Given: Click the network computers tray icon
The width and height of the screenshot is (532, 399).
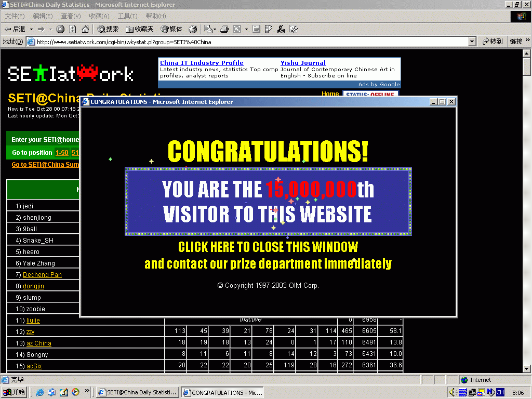Looking at the screenshot, I should (472, 393).
